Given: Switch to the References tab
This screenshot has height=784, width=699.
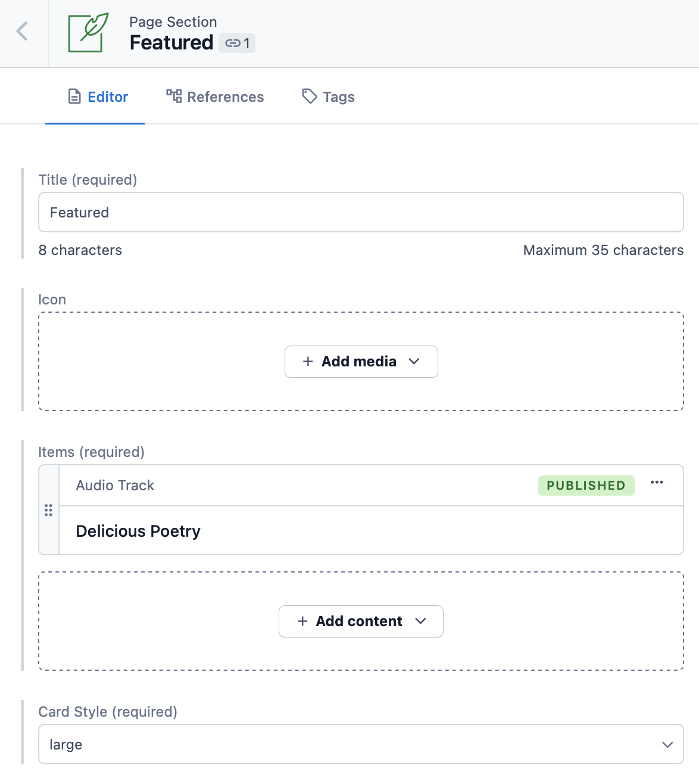Looking at the screenshot, I should pos(215,97).
